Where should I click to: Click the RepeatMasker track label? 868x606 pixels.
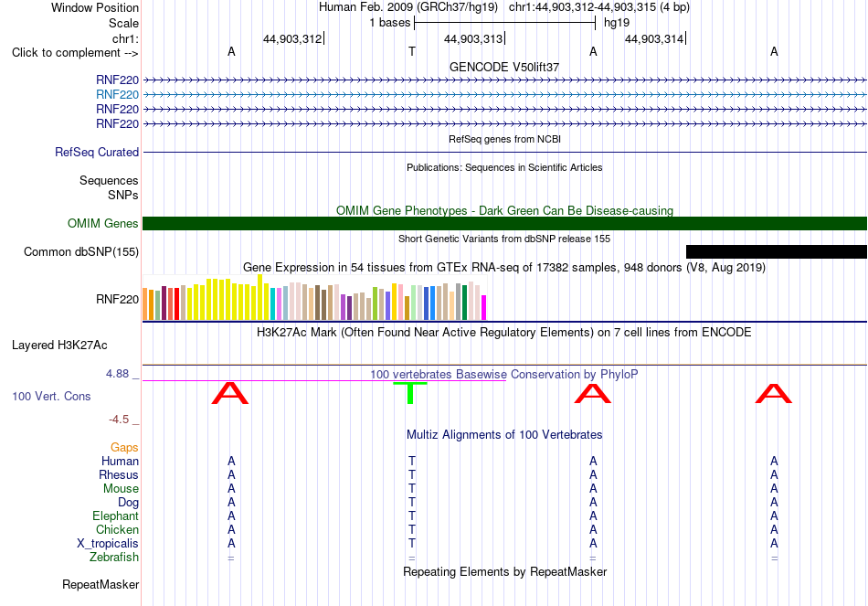(101, 585)
